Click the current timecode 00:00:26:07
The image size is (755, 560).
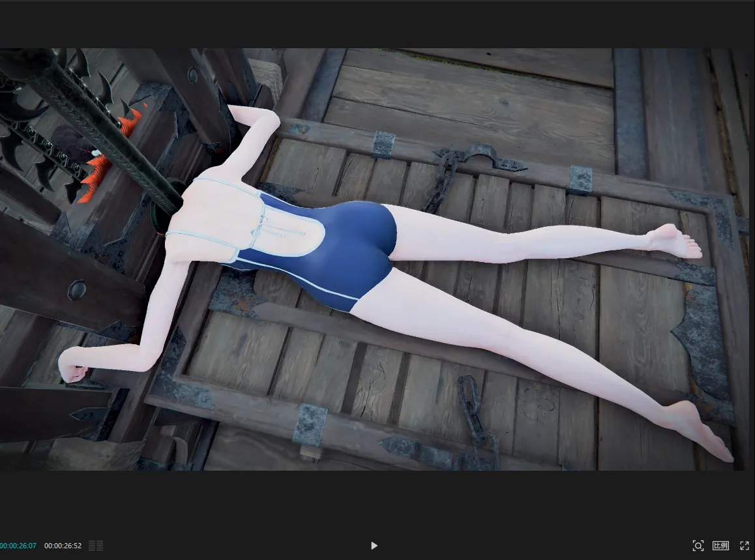tap(18, 546)
